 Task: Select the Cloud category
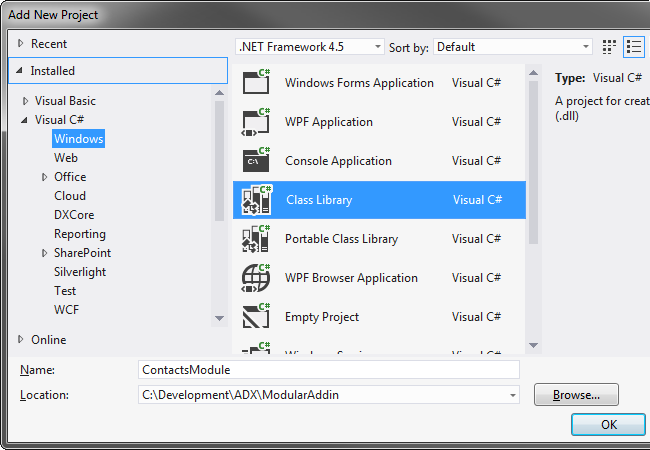click(70, 196)
